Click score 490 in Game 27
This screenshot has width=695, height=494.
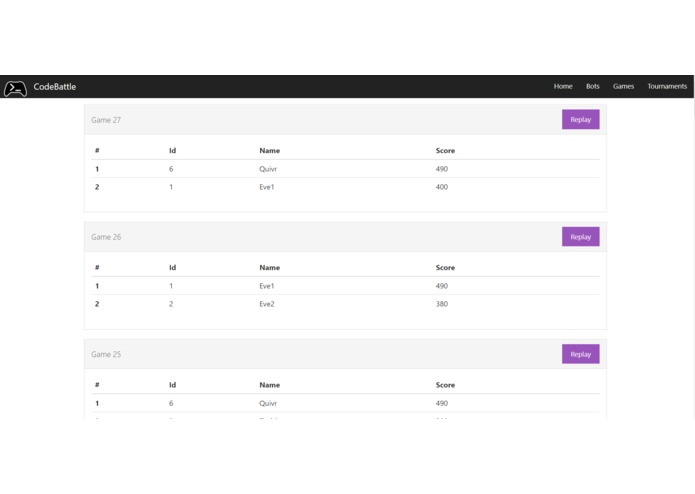442,169
